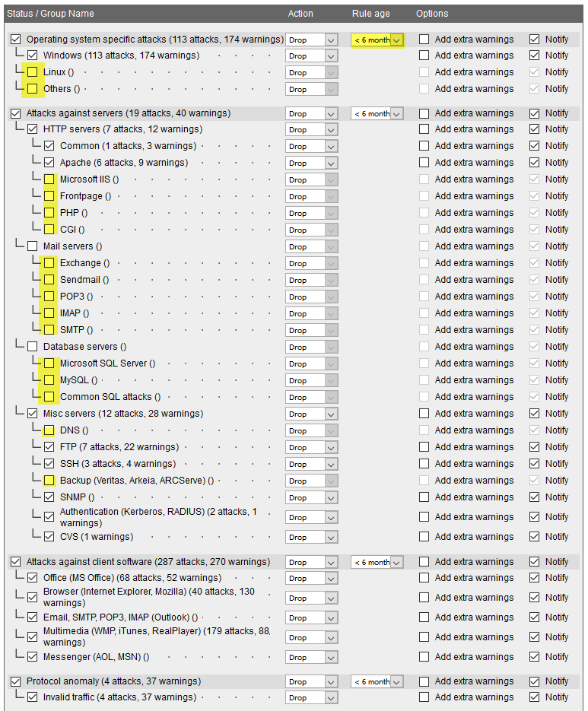Disable Notify for Operating system attacks
The width and height of the screenshot is (588, 711).
[535, 40]
